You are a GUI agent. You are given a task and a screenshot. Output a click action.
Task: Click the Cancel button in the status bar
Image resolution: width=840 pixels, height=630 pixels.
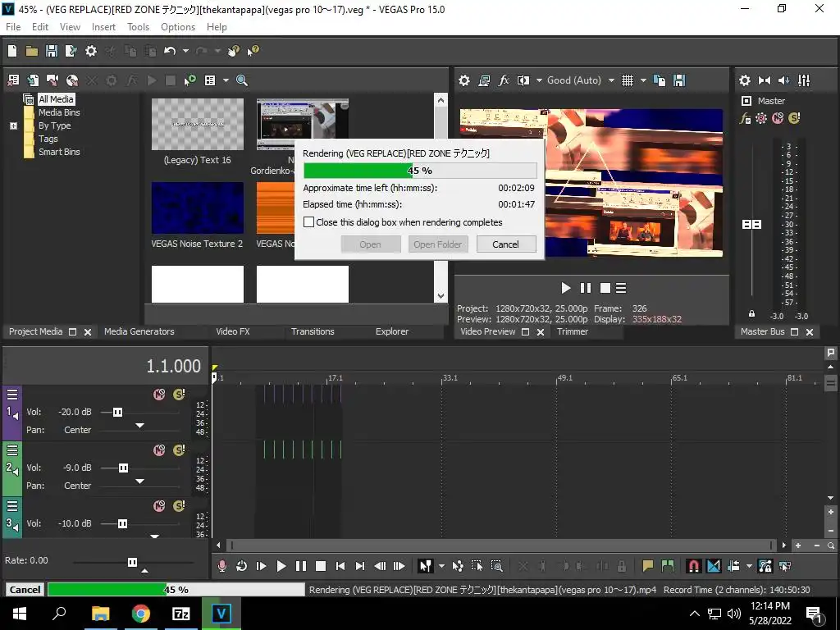[25, 589]
